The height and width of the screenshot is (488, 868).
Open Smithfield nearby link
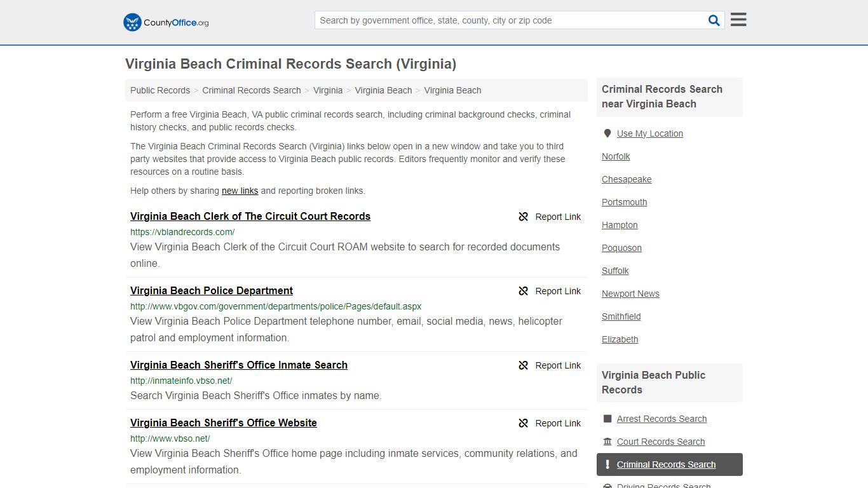click(x=621, y=316)
